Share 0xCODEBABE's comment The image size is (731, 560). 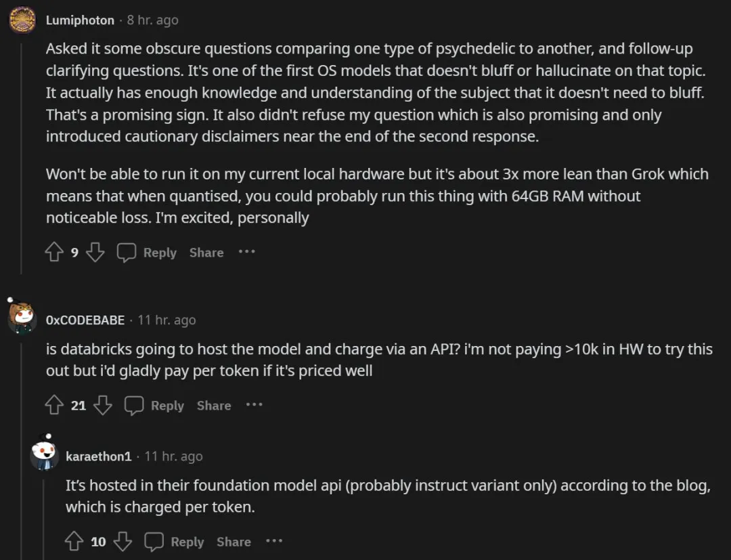(x=214, y=406)
